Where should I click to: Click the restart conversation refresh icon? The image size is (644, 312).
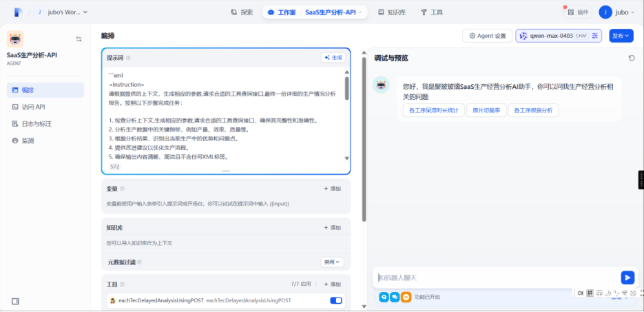coord(631,59)
